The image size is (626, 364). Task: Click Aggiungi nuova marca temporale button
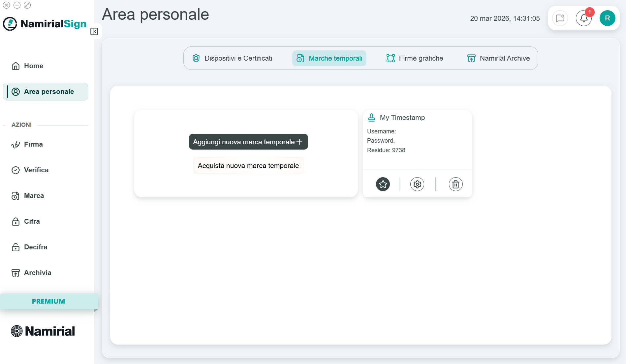pyautogui.click(x=248, y=142)
